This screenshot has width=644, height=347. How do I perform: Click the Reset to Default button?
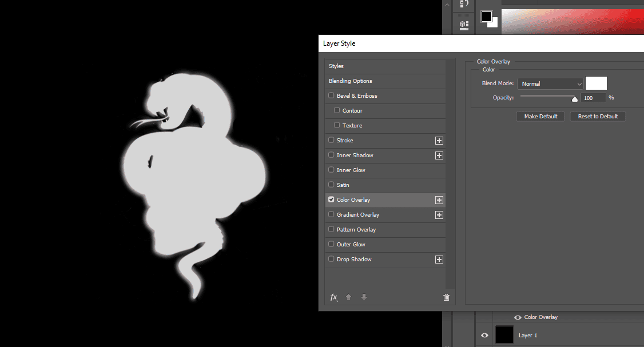(598, 117)
